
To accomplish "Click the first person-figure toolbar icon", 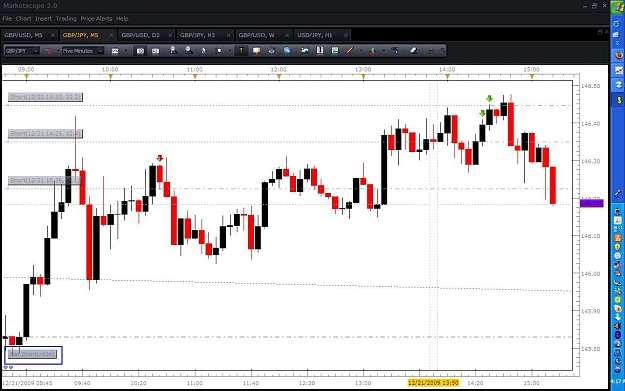I will coord(173,51).
